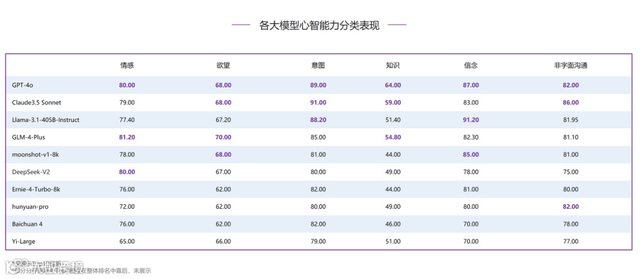
Task: Select the 欲望 column header
Action: coord(223,66)
